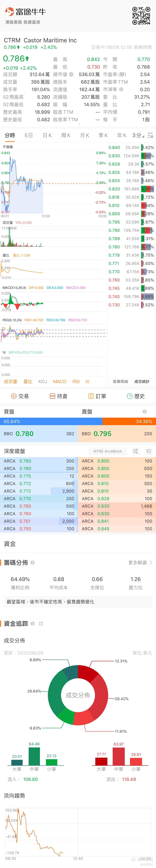This screenshot has height=868, width=156.
Task: Toggle 量比 volume ratio indicator
Action: click(28, 381)
